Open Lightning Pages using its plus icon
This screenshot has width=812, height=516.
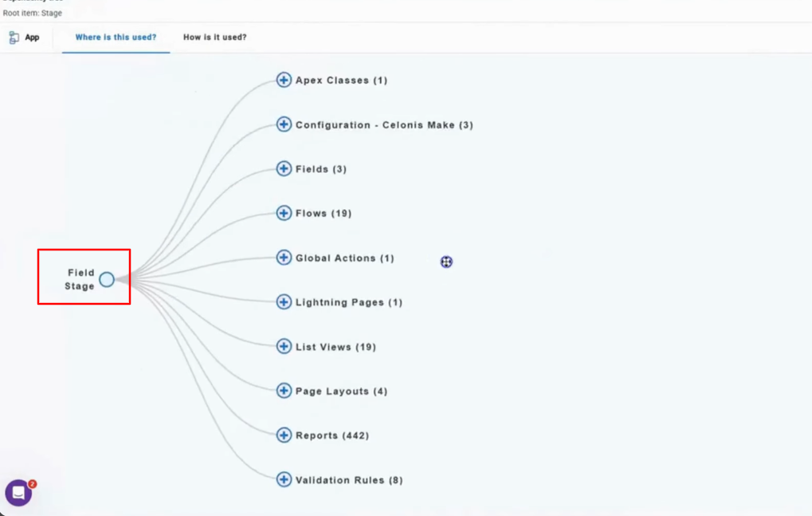click(284, 301)
